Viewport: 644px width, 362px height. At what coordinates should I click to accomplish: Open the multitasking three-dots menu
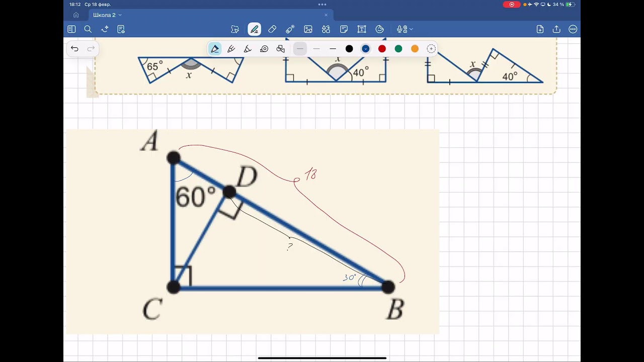pyautogui.click(x=322, y=4)
